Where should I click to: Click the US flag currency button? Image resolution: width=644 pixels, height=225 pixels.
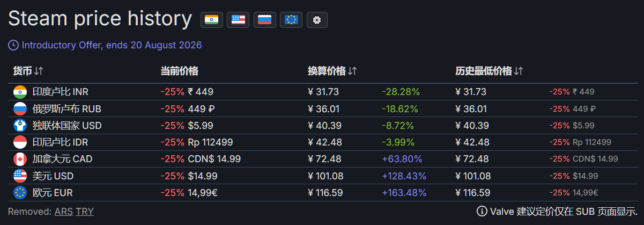pyautogui.click(x=238, y=20)
